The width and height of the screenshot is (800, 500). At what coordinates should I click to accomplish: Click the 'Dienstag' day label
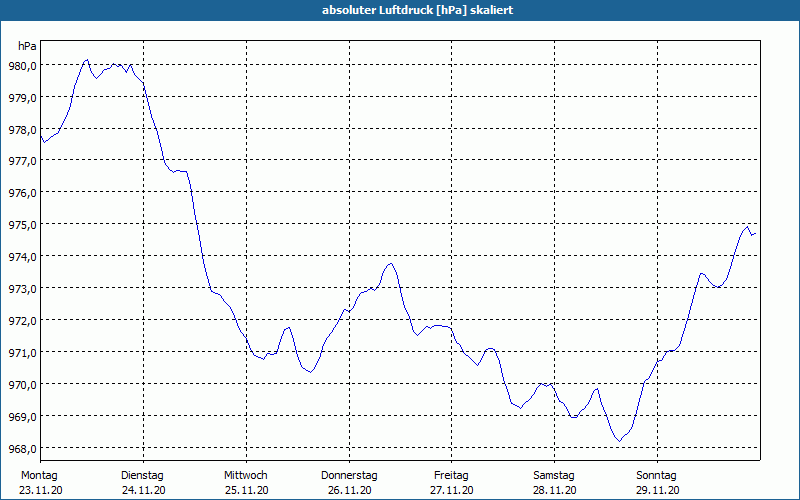point(142,476)
